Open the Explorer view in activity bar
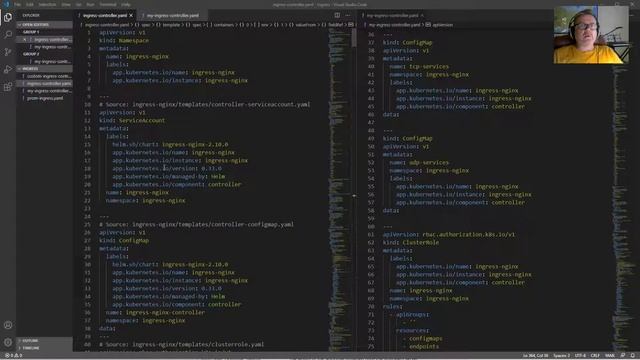This screenshot has width=640, height=360. pyautogui.click(x=8, y=17)
